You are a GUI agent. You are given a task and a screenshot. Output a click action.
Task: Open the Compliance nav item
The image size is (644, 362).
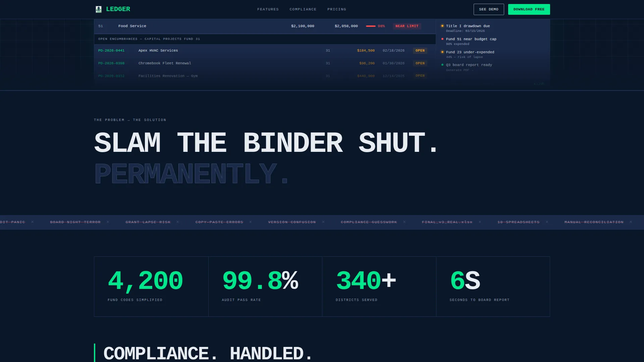pyautogui.click(x=303, y=9)
